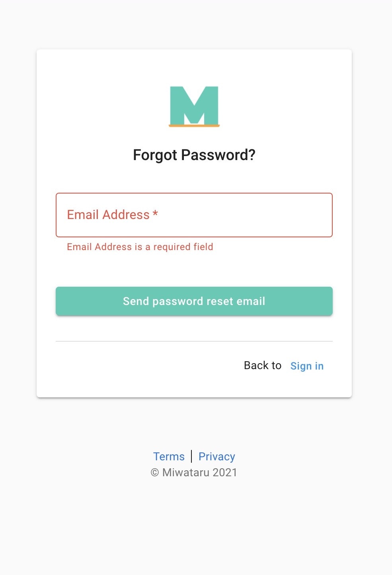This screenshot has height=575, width=392.
Task: Click the orange underline beneath the M logo
Action: pyautogui.click(x=194, y=126)
